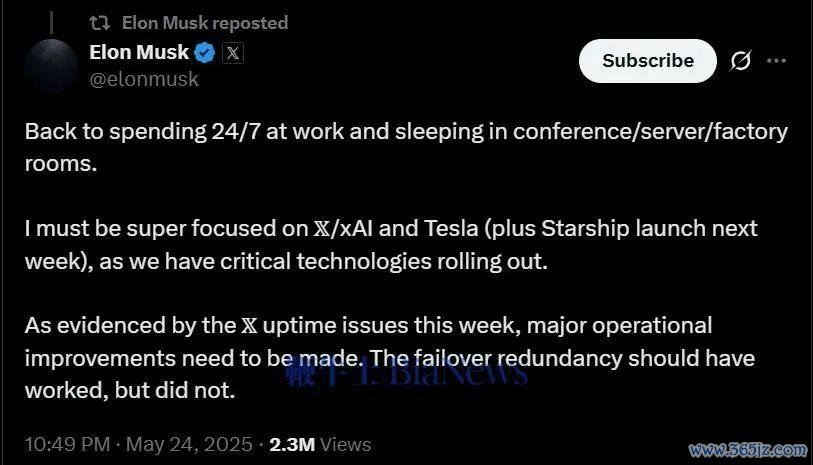Open the 2.3M Views count
The width and height of the screenshot is (813, 465).
[x=320, y=444]
